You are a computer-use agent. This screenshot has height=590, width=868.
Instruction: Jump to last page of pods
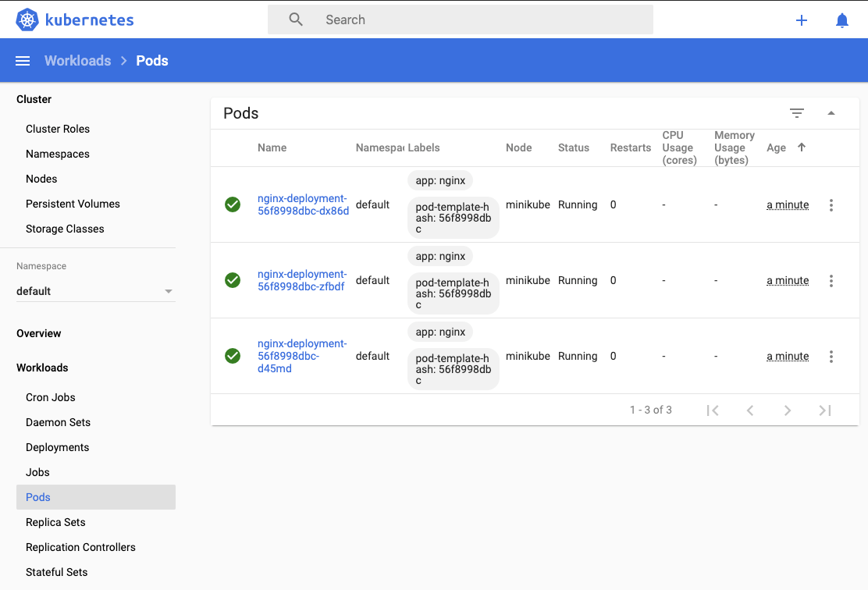click(x=824, y=411)
